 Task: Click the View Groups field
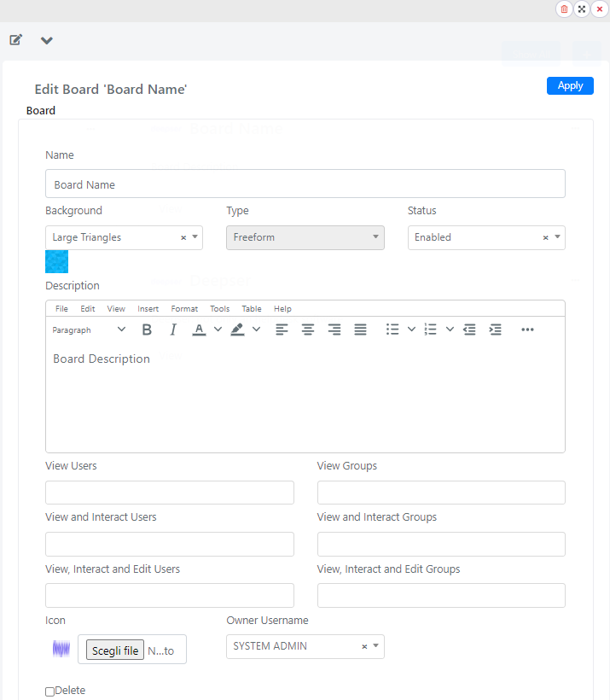click(441, 493)
